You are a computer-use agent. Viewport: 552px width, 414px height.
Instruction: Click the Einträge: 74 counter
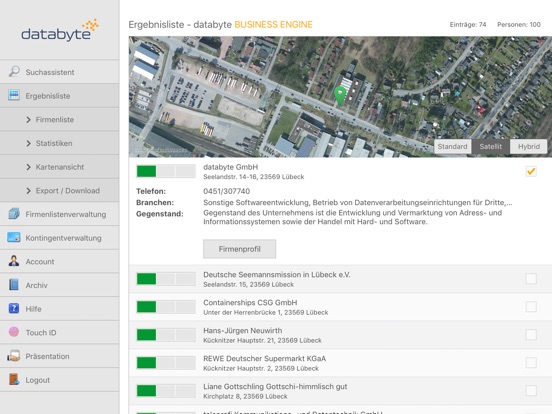point(468,25)
